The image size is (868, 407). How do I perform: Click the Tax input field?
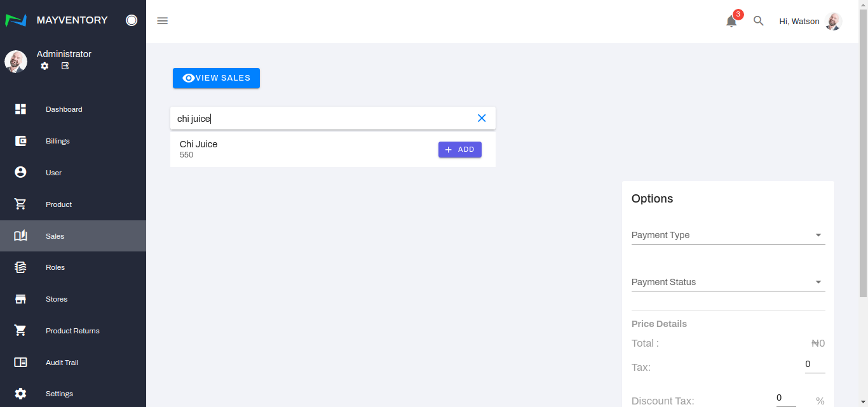coord(814,364)
